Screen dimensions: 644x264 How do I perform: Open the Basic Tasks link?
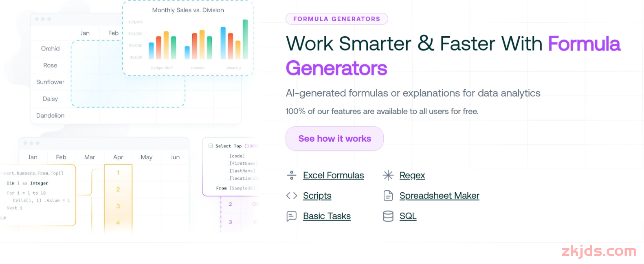point(327,216)
